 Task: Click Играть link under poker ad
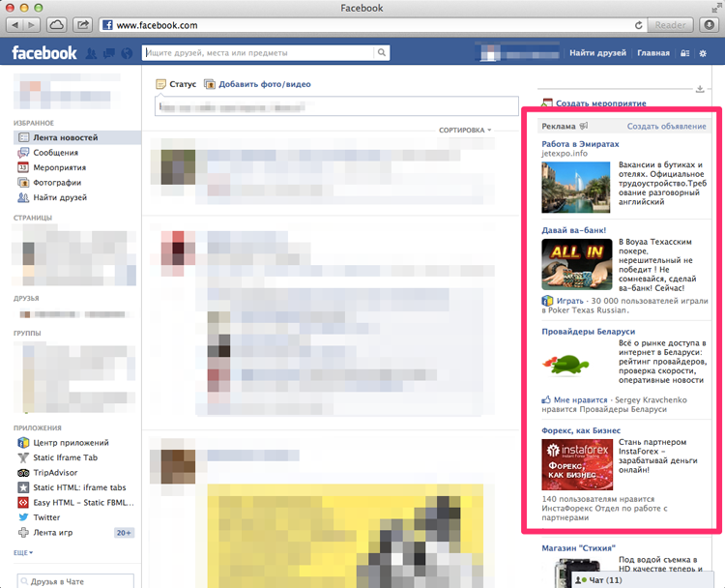point(569,301)
